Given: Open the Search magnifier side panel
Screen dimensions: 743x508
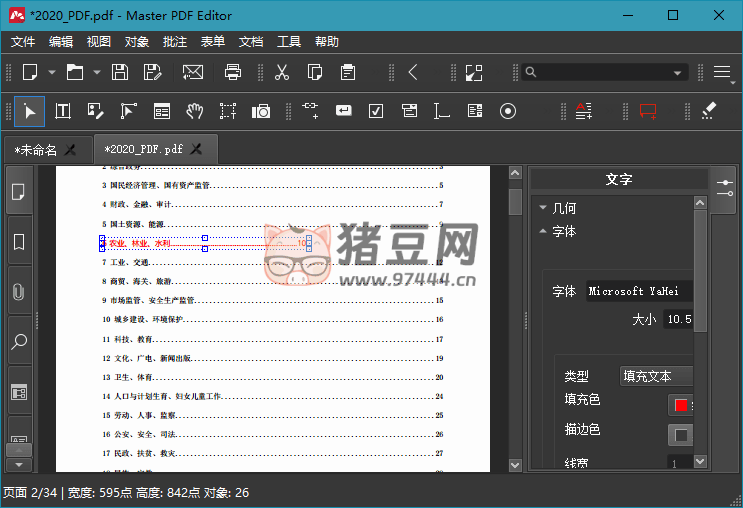Looking at the screenshot, I should point(19,342).
